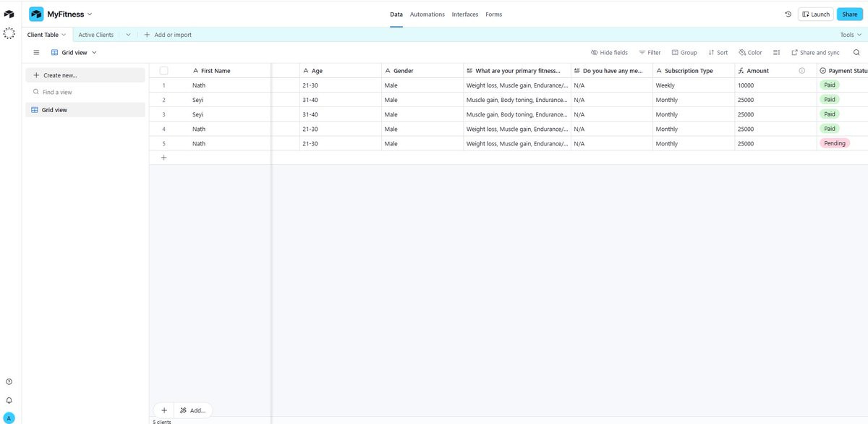Image resolution: width=868 pixels, height=424 pixels.
Task: Open the base history icon
Action: pos(788,14)
